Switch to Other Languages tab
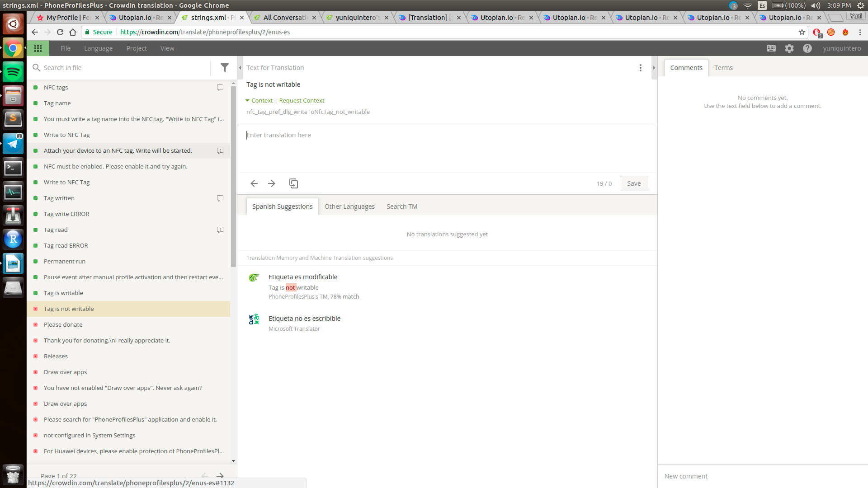868x488 pixels. coord(349,206)
